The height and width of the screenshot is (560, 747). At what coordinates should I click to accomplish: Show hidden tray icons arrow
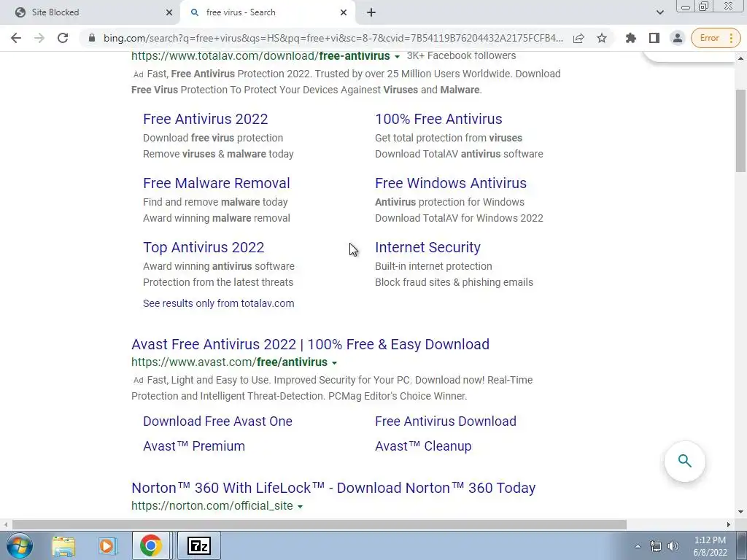click(638, 546)
